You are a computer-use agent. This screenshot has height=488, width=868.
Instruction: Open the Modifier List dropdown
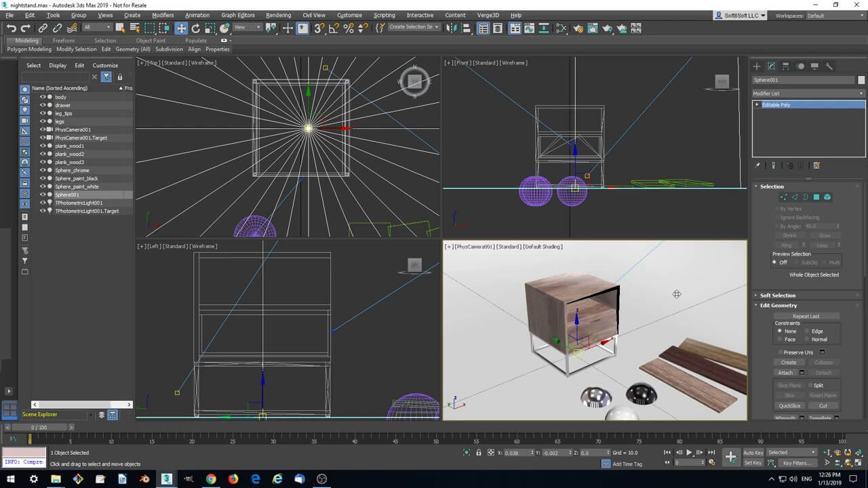click(808, 94)
